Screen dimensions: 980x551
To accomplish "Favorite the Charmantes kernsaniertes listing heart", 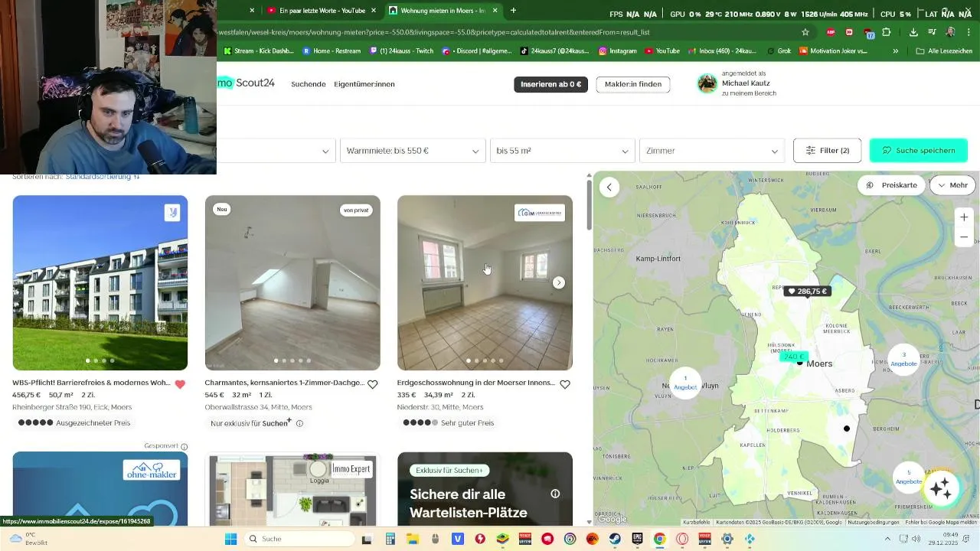I will point(373,384).
